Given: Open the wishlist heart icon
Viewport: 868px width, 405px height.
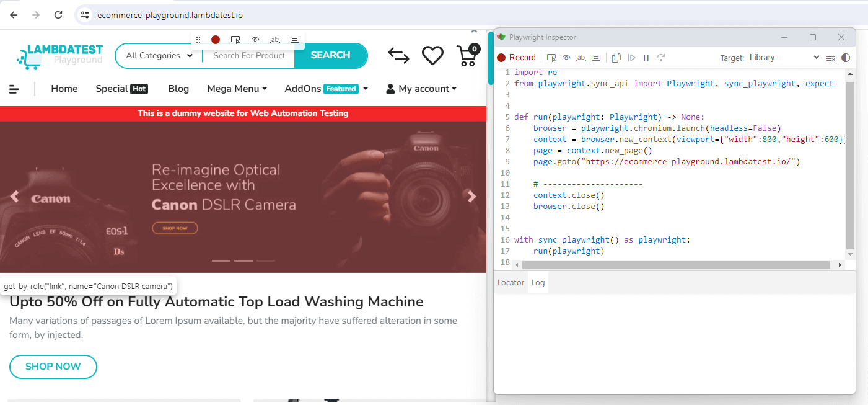Looking at the screenshot, I should [x=432, y=56].
